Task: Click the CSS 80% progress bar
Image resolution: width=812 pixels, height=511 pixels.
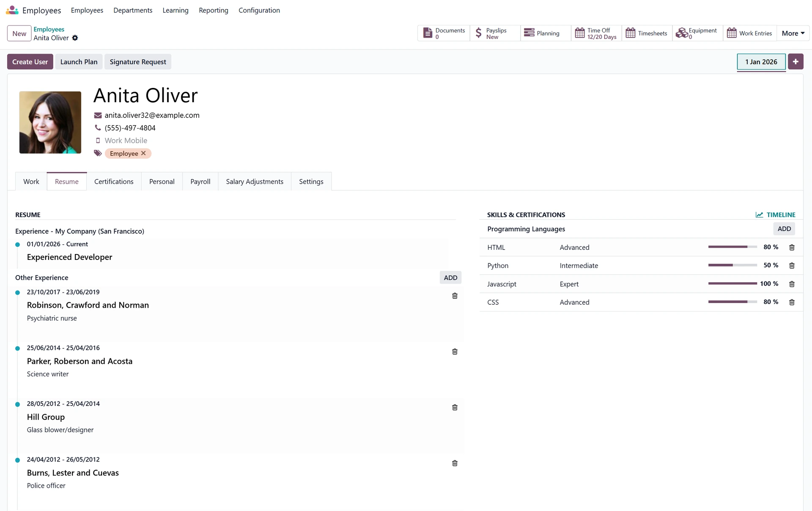Action: [x=732, y=302]
